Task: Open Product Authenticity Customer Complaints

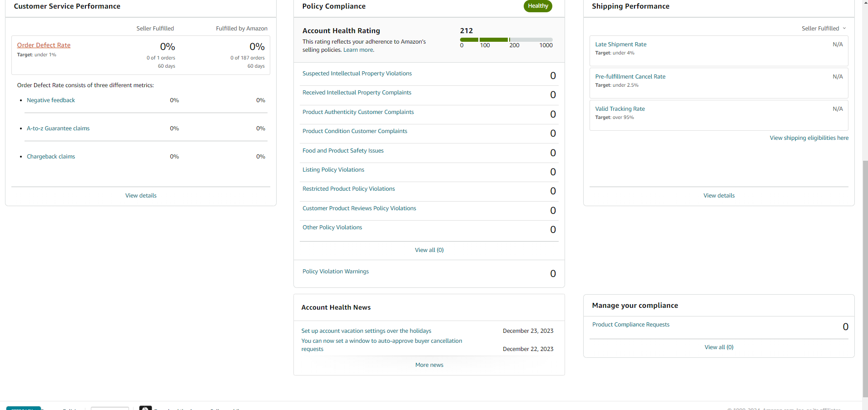Action: tap(358, 112)
